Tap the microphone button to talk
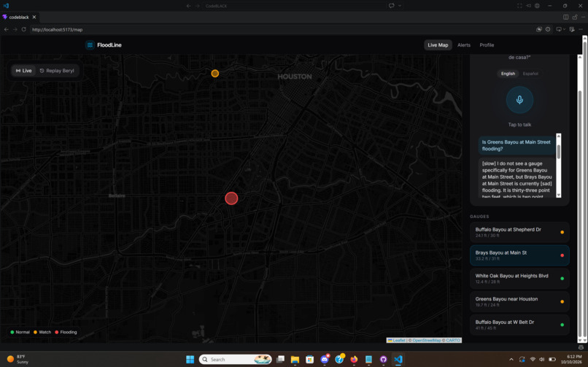Screen dimensions: 588x367 (519, 100)
